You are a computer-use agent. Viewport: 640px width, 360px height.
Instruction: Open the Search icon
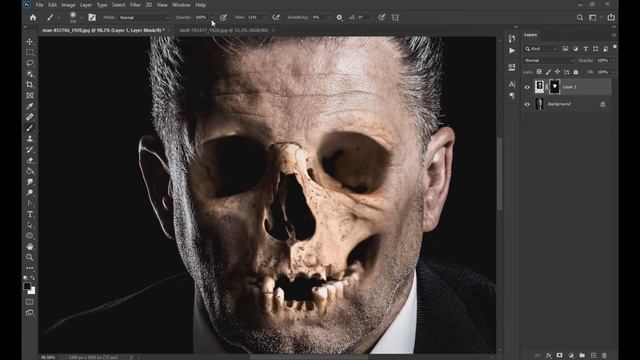click(580, 18)
